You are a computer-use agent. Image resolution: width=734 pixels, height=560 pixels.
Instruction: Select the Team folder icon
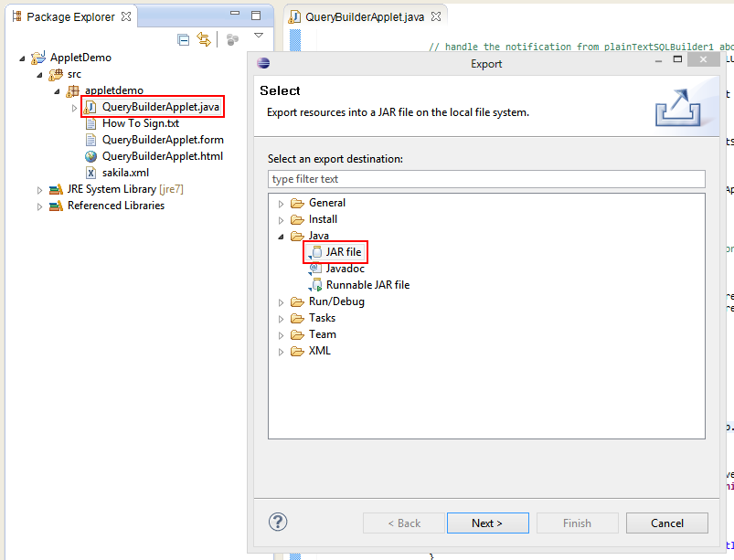297,334
